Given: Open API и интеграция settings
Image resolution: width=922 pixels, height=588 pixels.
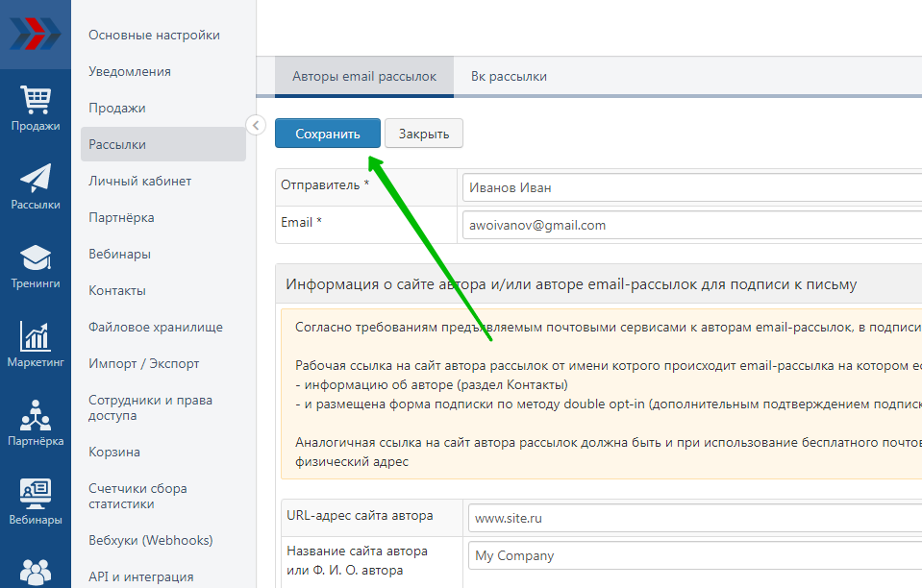Looking at the screenshot, I should tap(141, 576).
